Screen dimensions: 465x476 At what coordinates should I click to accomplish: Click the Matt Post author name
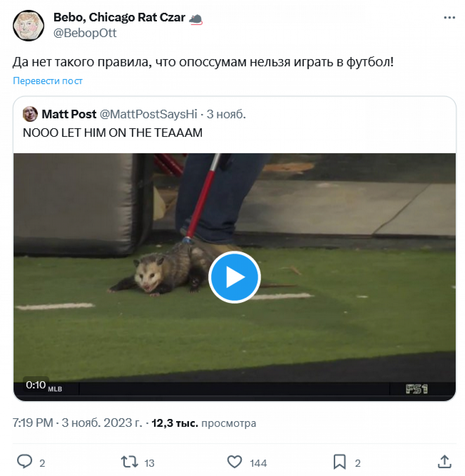pos(69,114)
